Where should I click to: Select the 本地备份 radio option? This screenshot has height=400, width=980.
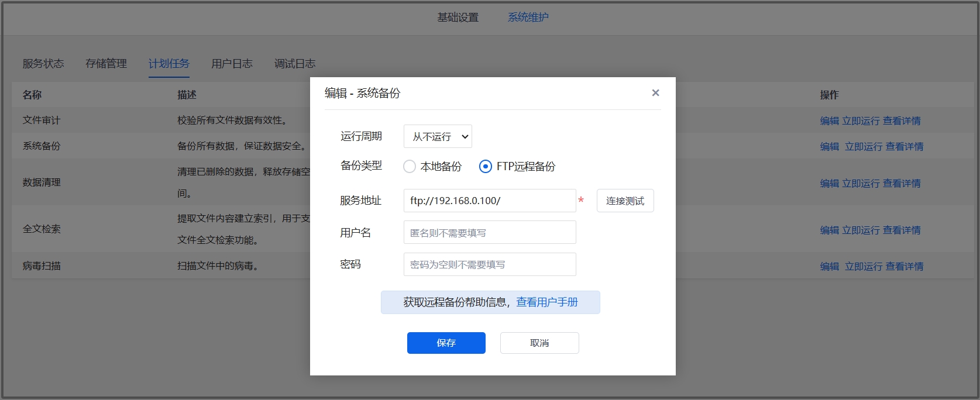coord(410,167)
